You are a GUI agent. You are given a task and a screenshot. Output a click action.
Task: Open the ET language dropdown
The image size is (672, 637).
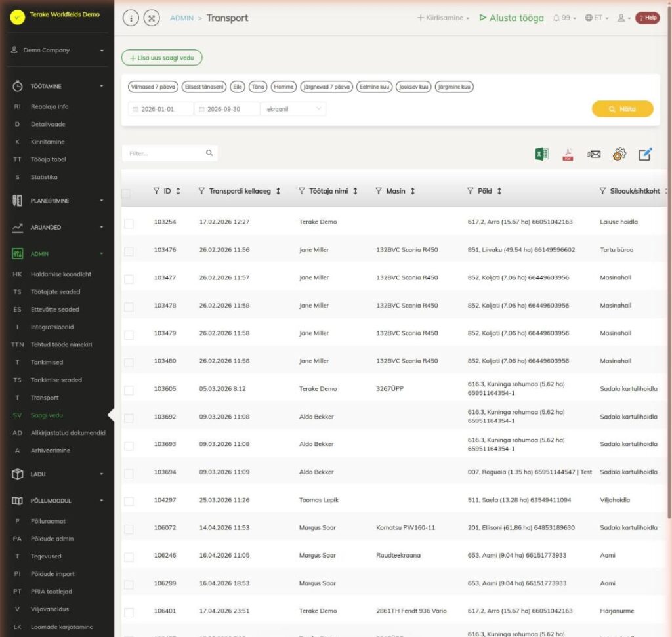[597, 18]
